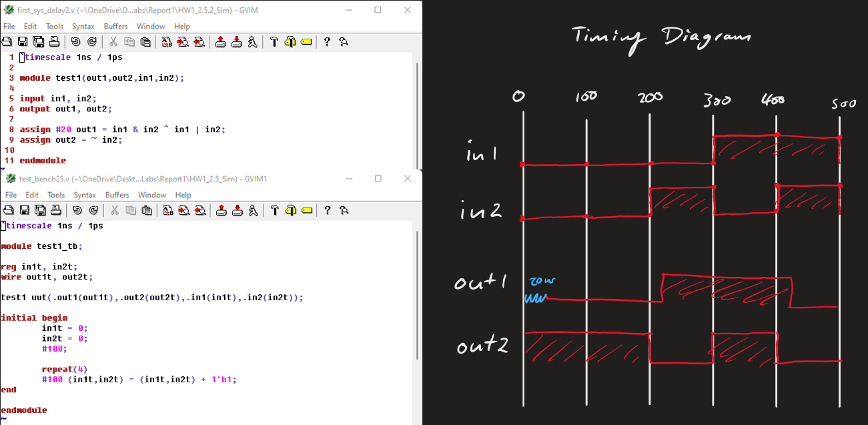Maximize the test_bench25.v GVIM1 window

click(378, 179)
